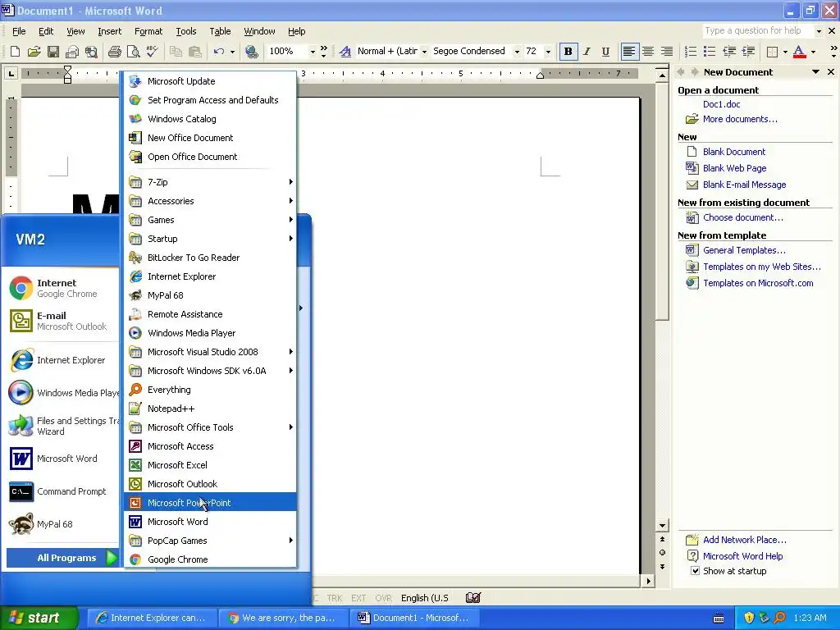Switch to Internet Explorer taskbar window
Screen dimensions: 840x630
(153, 618)
